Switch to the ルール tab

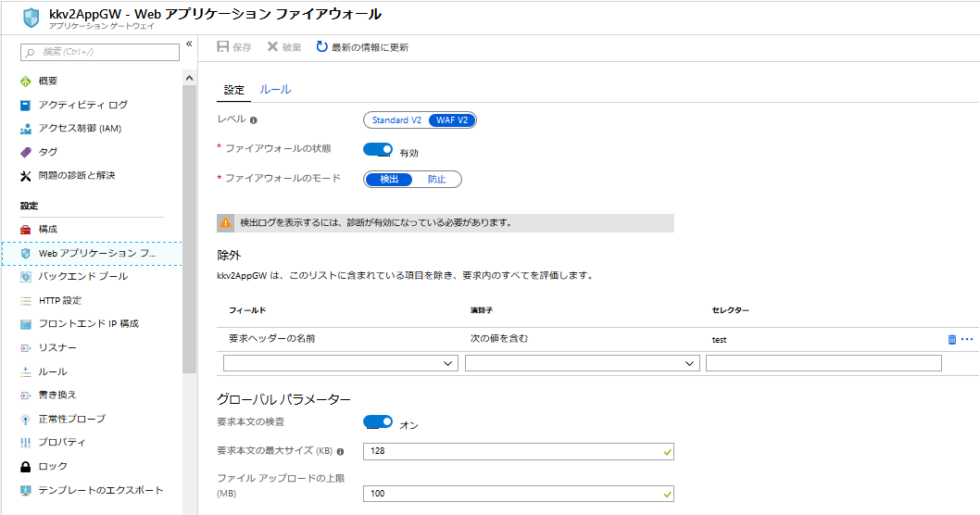(x=276, y=89)
